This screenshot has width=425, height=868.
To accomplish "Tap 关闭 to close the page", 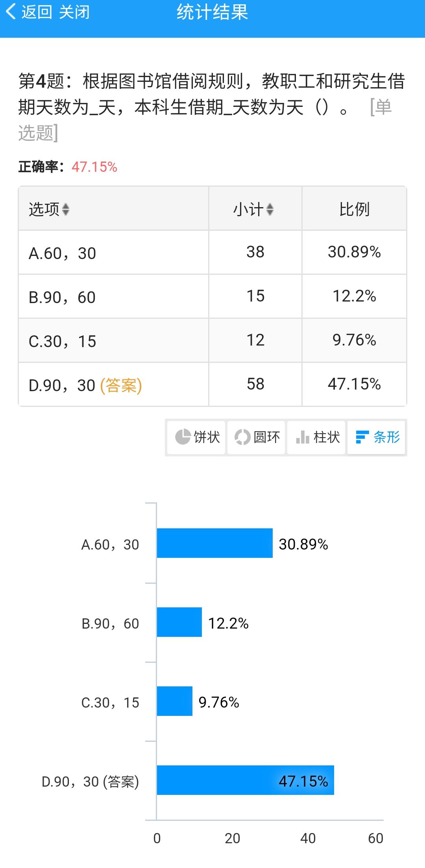I will point(74,12).
